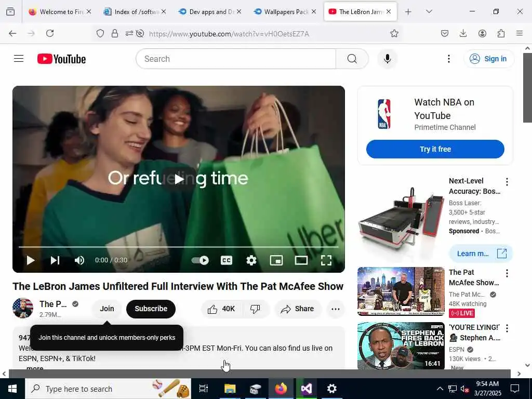Viewport: 532px width, 399px height.
Task: Switch to Index of /software tab
Action: 135,11
